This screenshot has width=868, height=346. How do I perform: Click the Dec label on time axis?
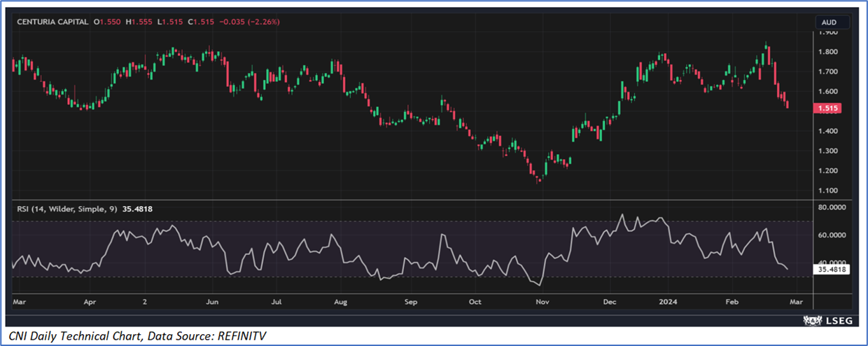click(x=608, y=301)
